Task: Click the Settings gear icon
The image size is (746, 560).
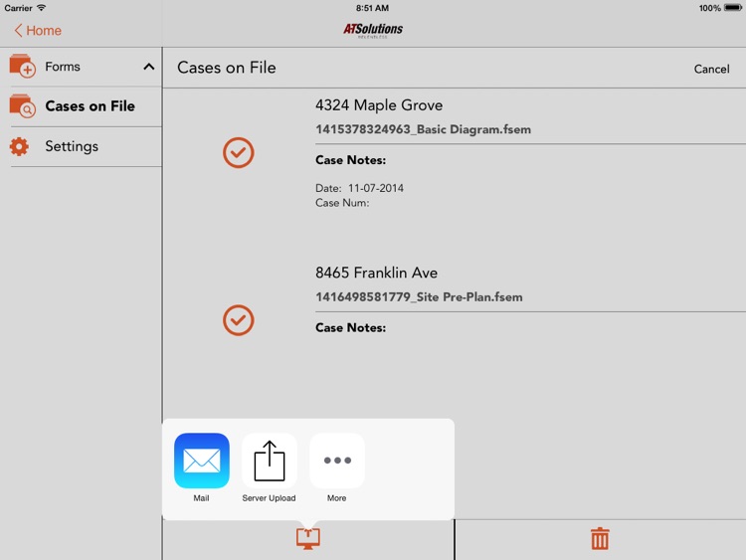Action: [x=19, y=146]
